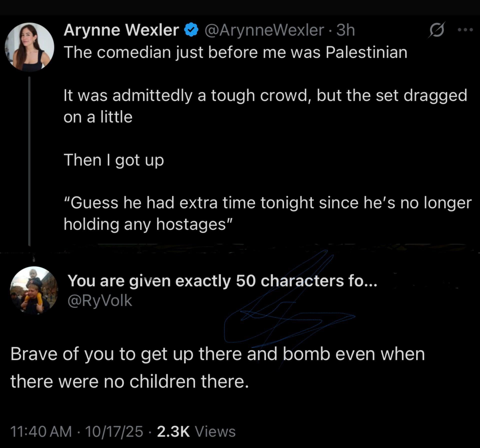Click the blue verified checkmark badge

pos(191,30)
